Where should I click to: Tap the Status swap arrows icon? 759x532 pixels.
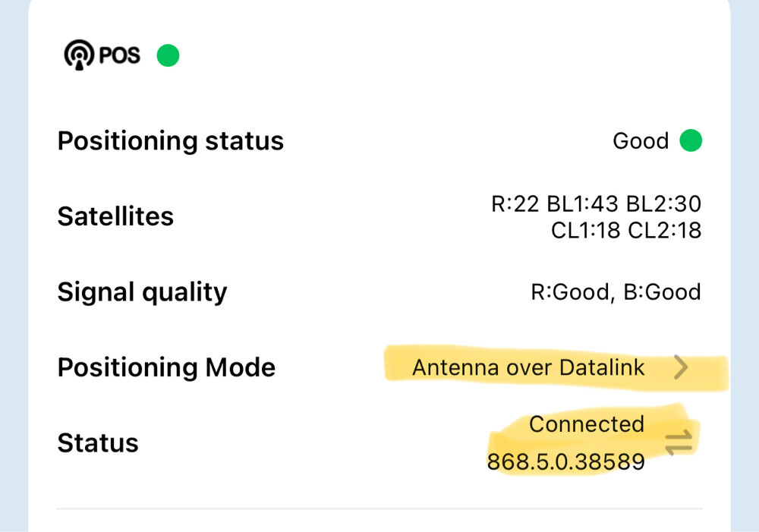tap(679, 442)
